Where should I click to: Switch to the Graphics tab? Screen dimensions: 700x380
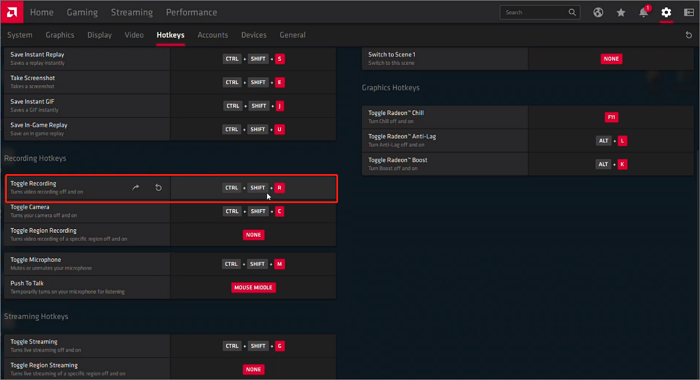coord(60,35)
